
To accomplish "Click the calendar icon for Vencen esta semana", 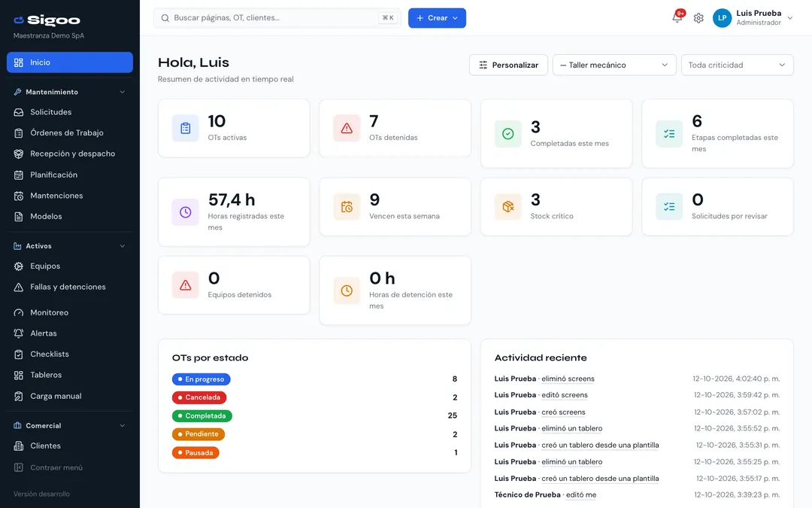I will [x=347, y=207].
